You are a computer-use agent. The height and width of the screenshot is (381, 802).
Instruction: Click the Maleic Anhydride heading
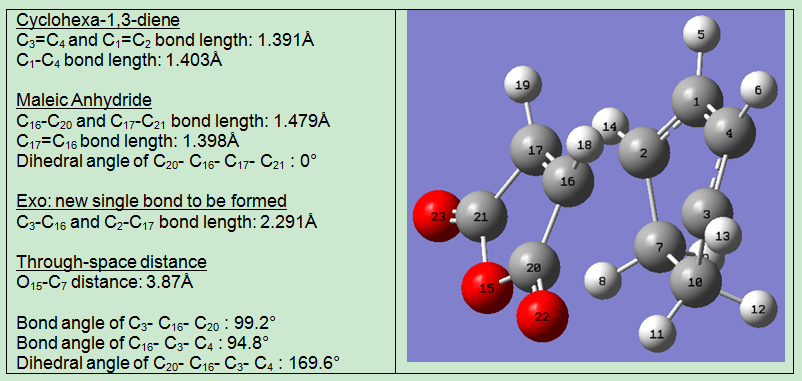[84, 100]
